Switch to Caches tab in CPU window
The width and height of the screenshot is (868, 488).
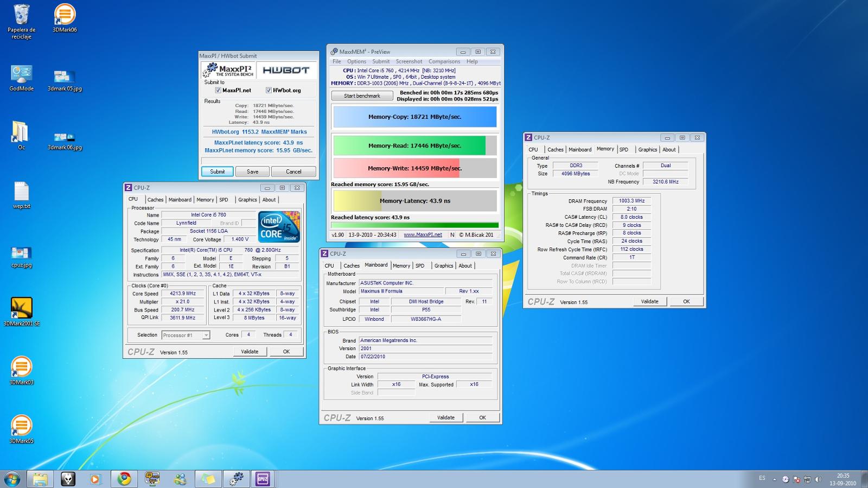coord(155,200)
